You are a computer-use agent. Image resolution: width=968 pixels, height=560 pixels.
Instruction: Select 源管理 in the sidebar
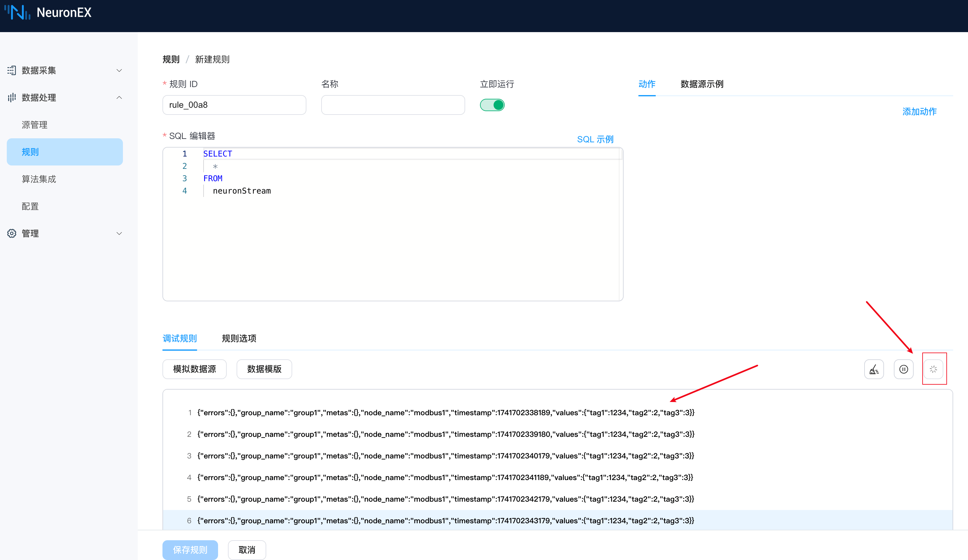tap(35, 125)
